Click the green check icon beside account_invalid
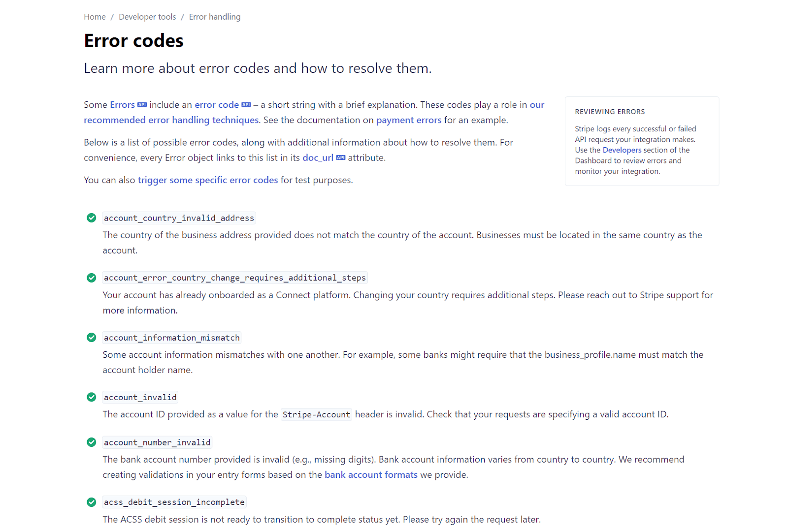The width and height of the screenshot is (788, 532). (x=91, y=397)
